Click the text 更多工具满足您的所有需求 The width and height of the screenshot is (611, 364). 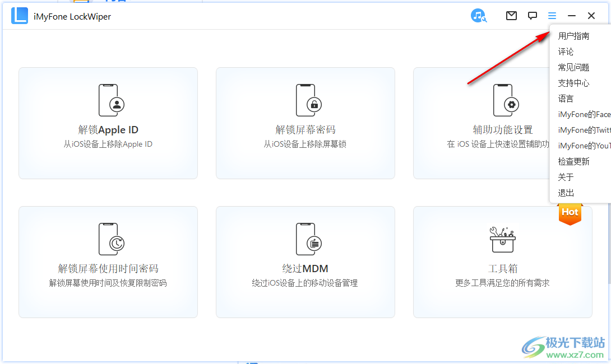pyautogui.click(x=502, y=283)
